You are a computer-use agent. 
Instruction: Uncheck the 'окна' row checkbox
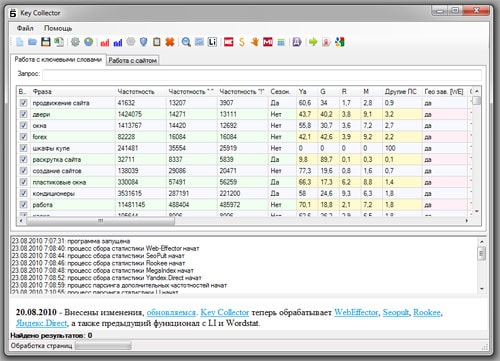click(x=23, y=125)
